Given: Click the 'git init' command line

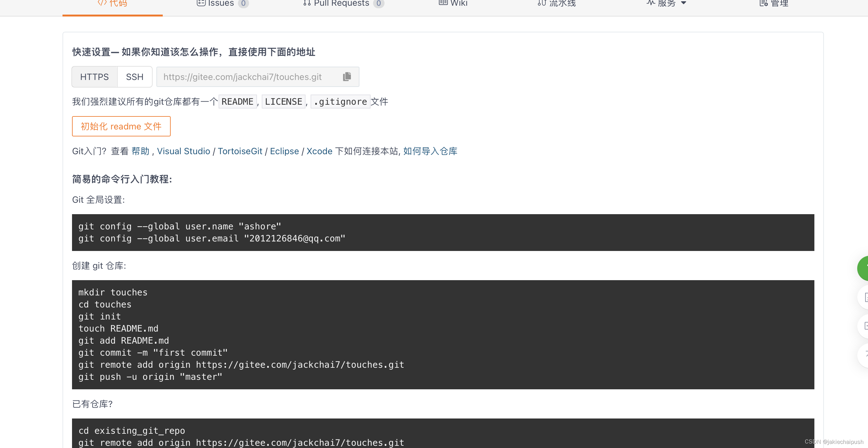Looking at the screenshot, I should pyautogui.click(x=99, y=317).
